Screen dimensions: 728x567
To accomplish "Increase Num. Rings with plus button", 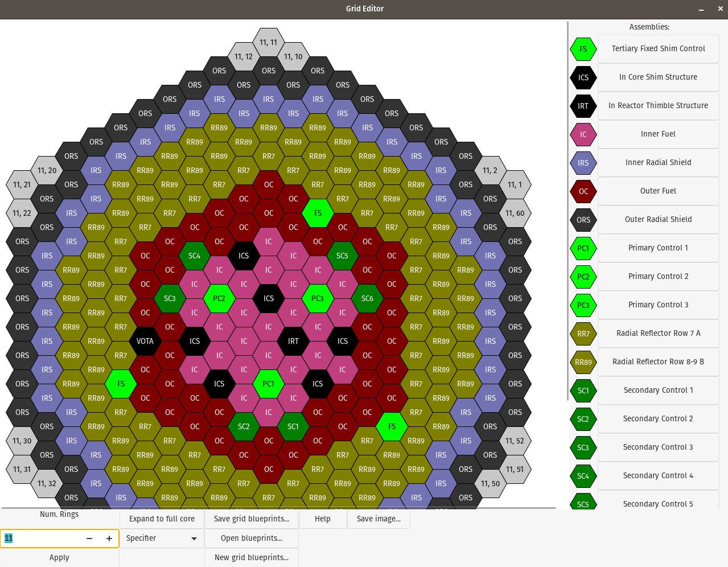I will [109, 539].
